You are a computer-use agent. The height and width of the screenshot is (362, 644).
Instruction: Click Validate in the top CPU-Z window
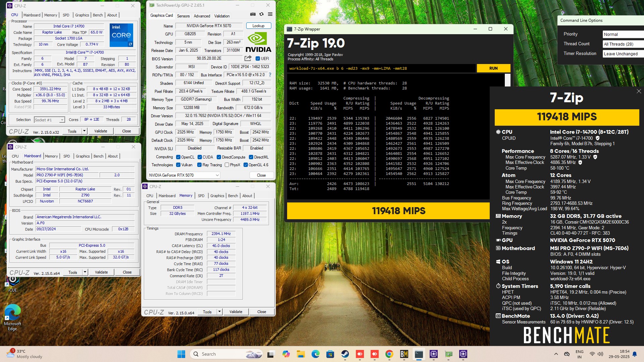pos(101,131)
